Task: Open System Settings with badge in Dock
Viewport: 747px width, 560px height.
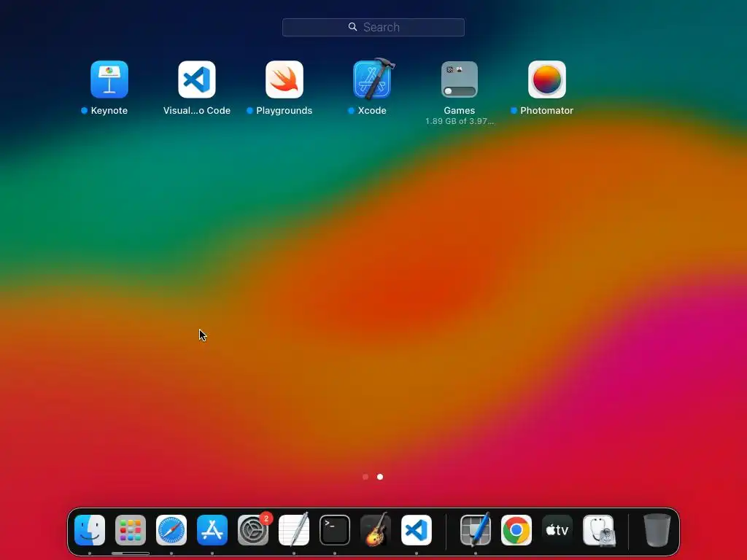Action: (x=253, y=530)
